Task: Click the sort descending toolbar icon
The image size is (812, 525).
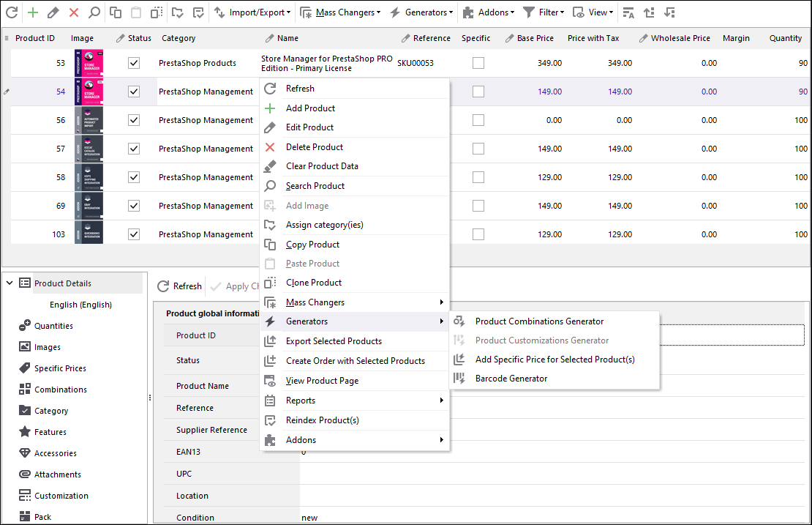Action: tap(669, 12)
